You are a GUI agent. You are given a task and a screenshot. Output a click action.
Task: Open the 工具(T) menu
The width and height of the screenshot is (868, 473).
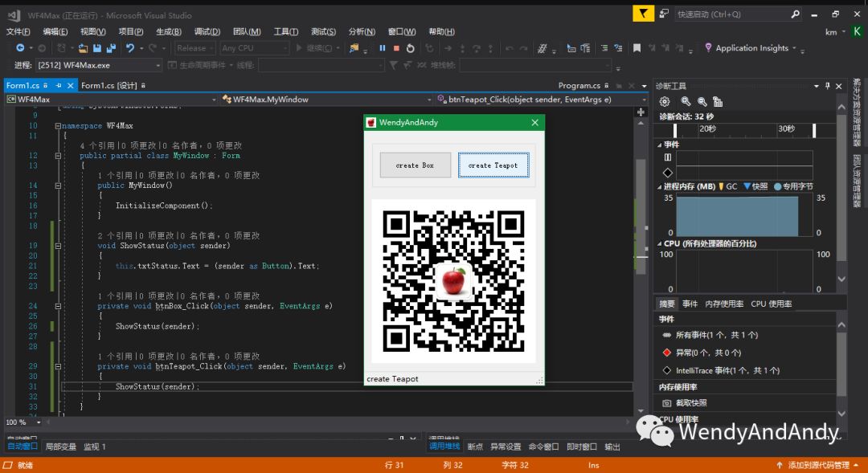(285, 31)
